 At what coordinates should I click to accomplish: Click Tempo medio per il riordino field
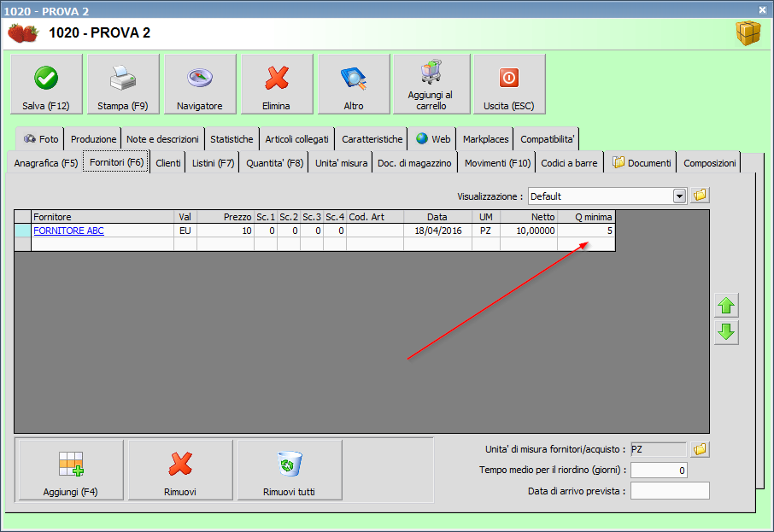tap(659, 471)
